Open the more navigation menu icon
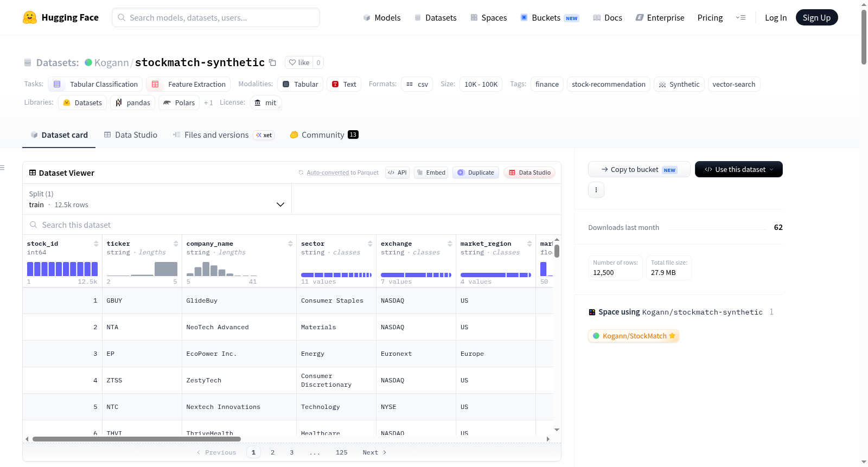Screen dimensions: 868x467 741,18
